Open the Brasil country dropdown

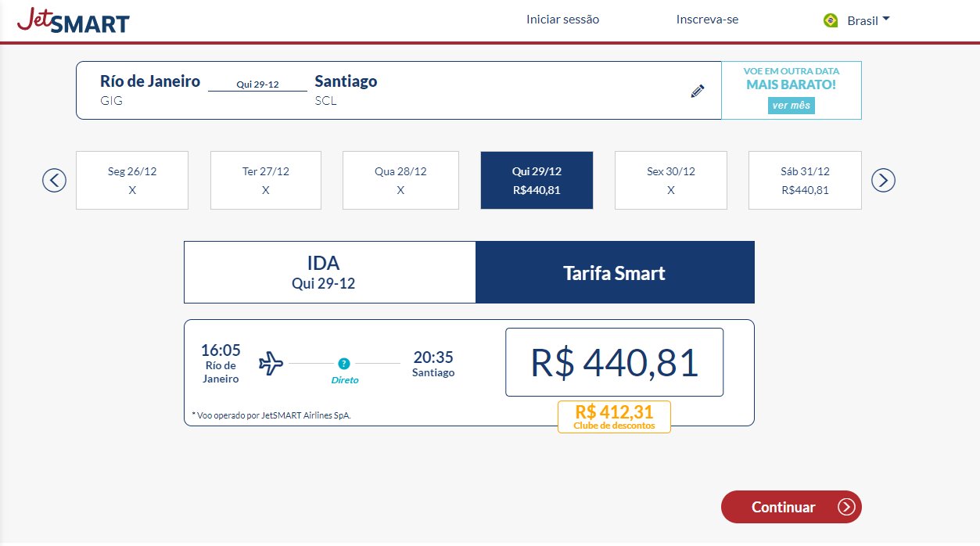[x=857, y=20]
